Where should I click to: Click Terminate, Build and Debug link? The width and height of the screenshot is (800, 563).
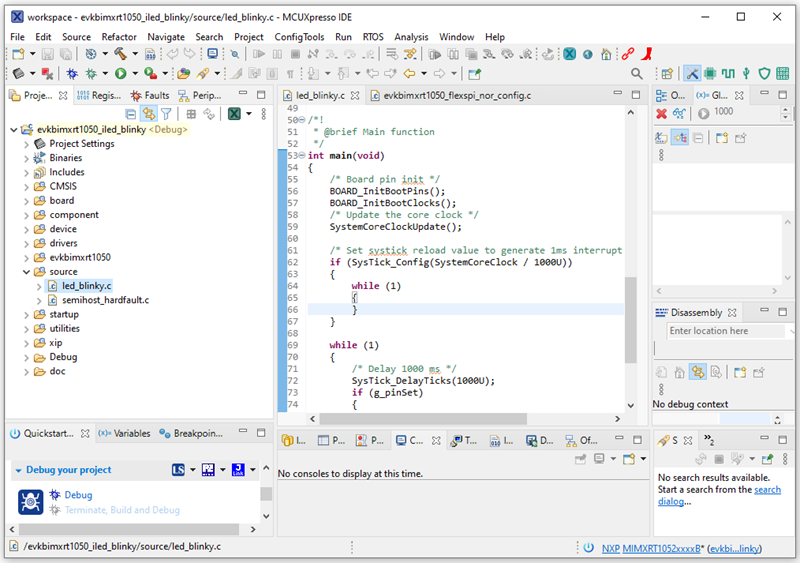point(122,510)
